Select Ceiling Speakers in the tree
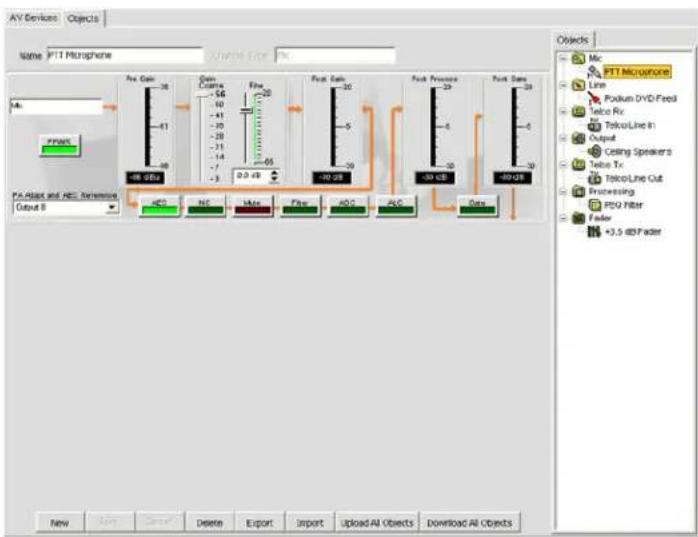 (638, 152)
